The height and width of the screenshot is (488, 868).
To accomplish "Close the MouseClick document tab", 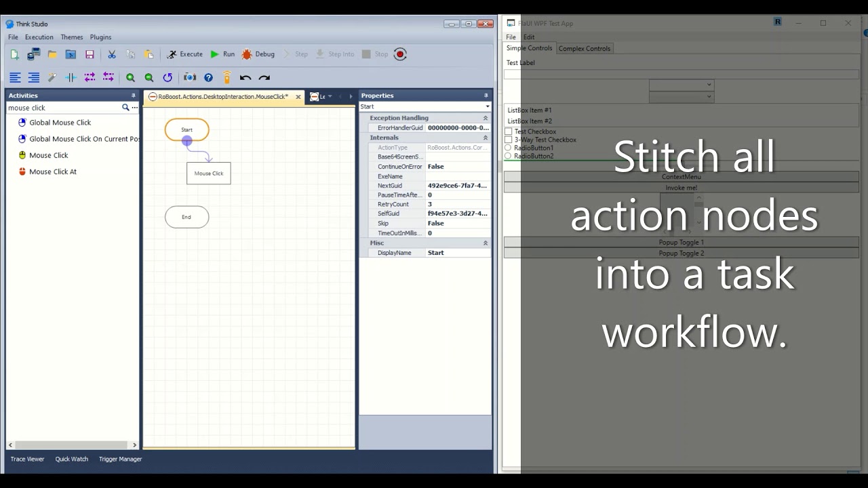I will [x=298, y=97].
